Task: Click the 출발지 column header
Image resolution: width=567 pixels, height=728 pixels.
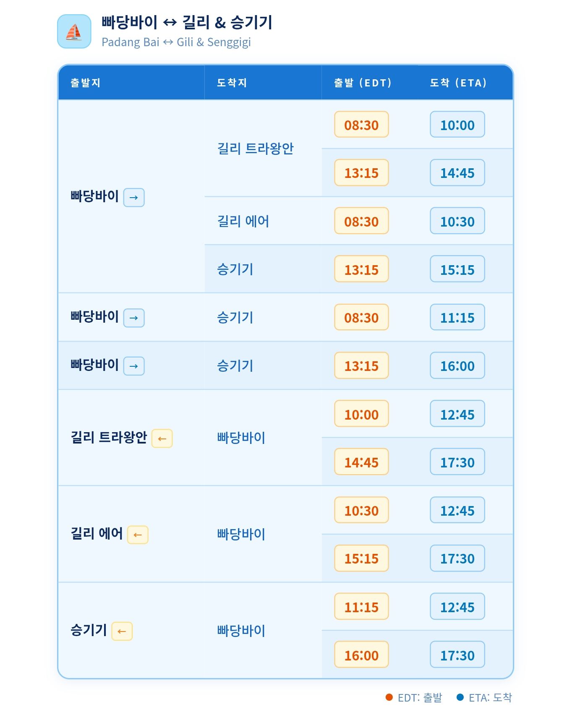Action: (x=85, y=83)
